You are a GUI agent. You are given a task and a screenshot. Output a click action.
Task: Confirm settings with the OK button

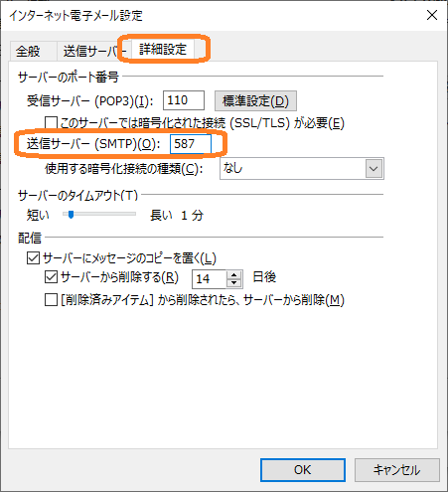tap(303, 470)
